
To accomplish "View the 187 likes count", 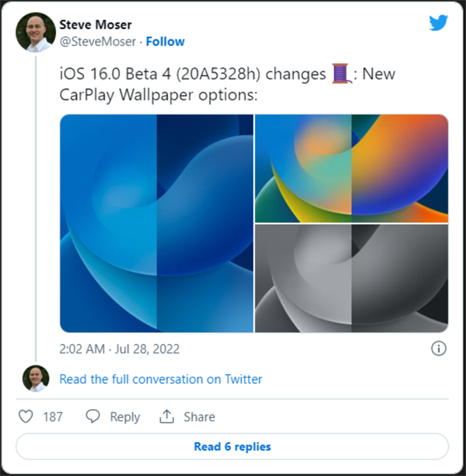I will 52,417.
